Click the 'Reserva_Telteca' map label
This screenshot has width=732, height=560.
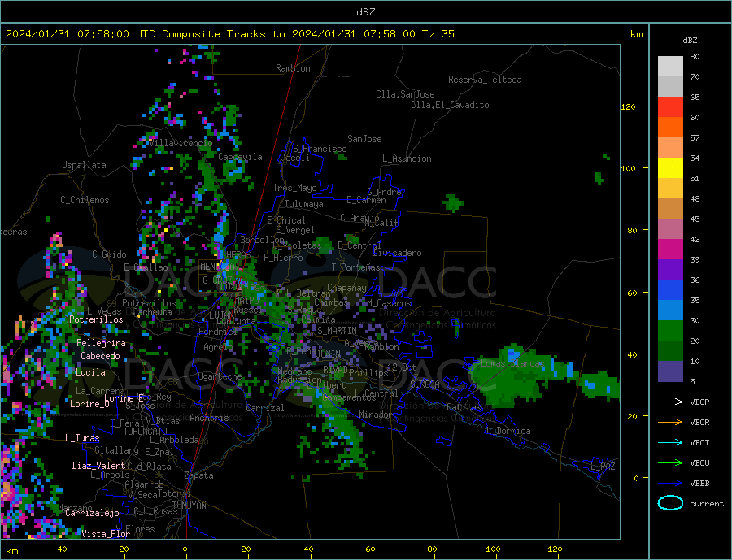pyautogui.click(x=485, y=80)
